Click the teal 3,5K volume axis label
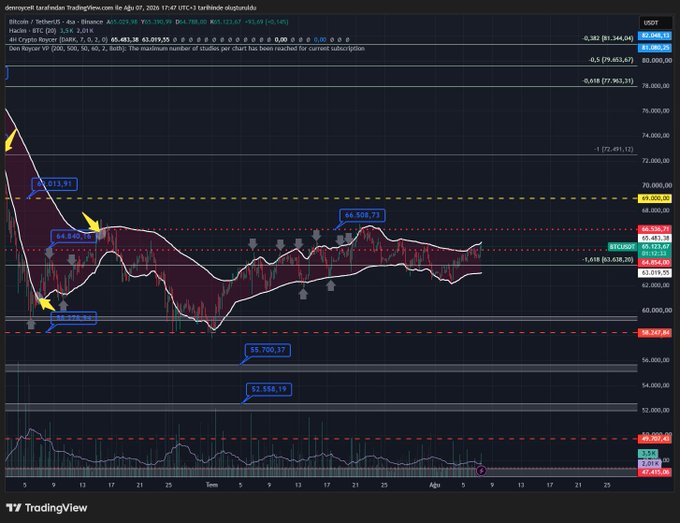Screen dimensions: 680x523 (648, 454)
